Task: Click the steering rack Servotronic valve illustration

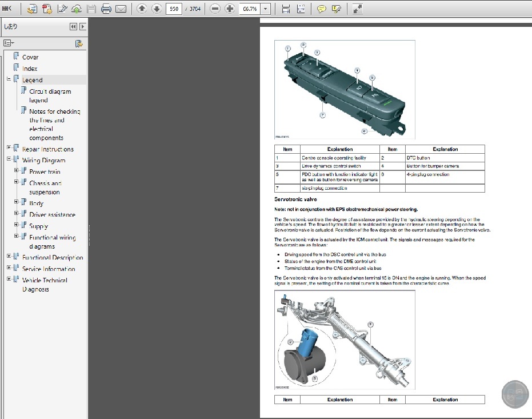Action: [345, 340]
